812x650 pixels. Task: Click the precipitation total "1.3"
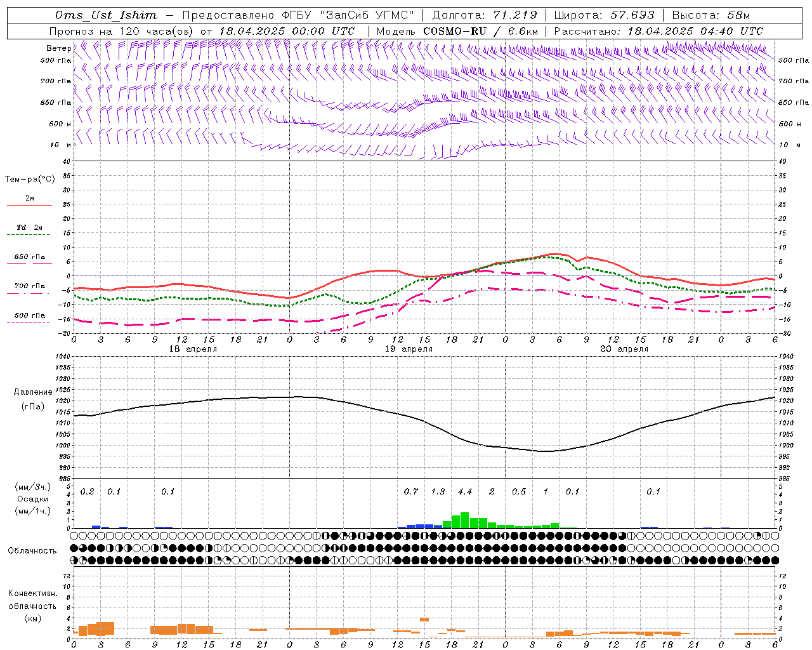click(438, 491)
